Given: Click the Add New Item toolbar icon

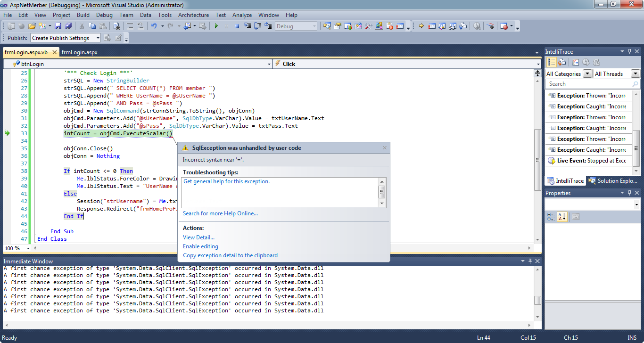Looking at the screenshot, I should click(42, 26).
